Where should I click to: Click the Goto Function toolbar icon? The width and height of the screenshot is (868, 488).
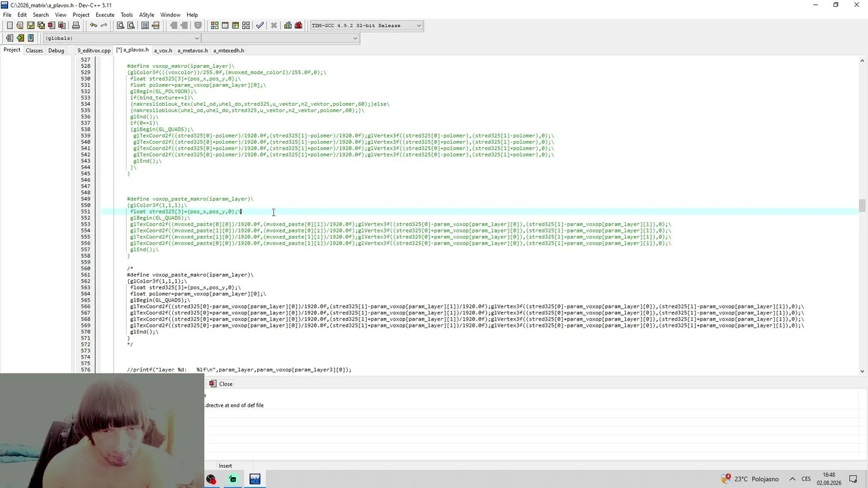[x=145, y=25]
